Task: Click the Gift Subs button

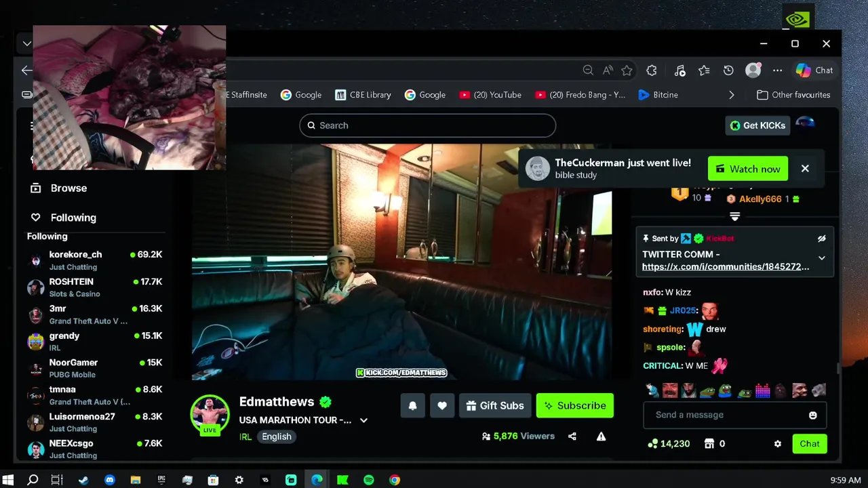Action: pyautogui.click(x=495, y=405)
